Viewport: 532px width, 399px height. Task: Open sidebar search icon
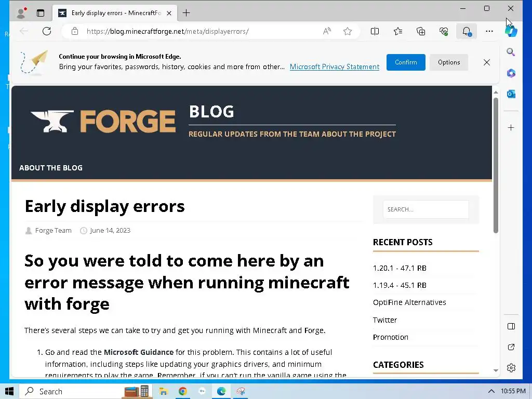click(x=511, y=52)
